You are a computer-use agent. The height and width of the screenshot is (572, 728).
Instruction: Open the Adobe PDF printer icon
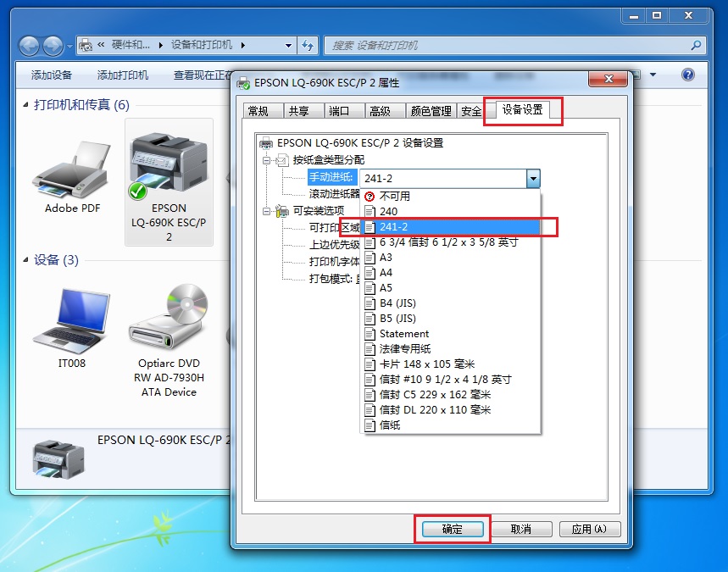[72, 169]
